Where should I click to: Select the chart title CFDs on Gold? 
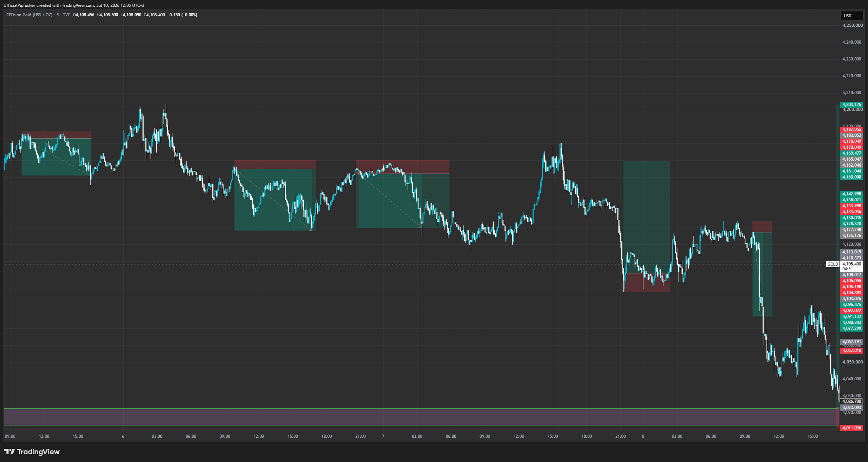pyautogui.click(x=29, y=15)
